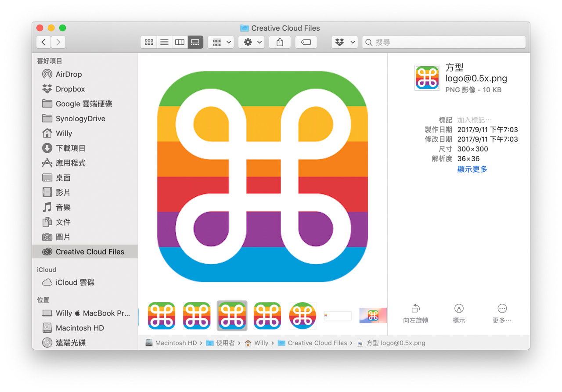Open 下載項目 in the sidebar

pyautogui.click(x=85, y=148)
